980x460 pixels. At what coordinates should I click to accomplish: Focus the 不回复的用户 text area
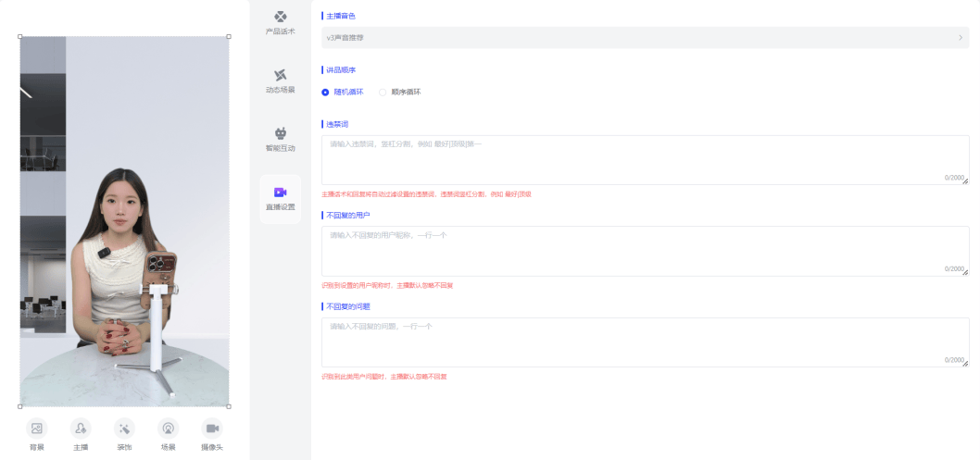pyautogui.click(x=645, y=251)
